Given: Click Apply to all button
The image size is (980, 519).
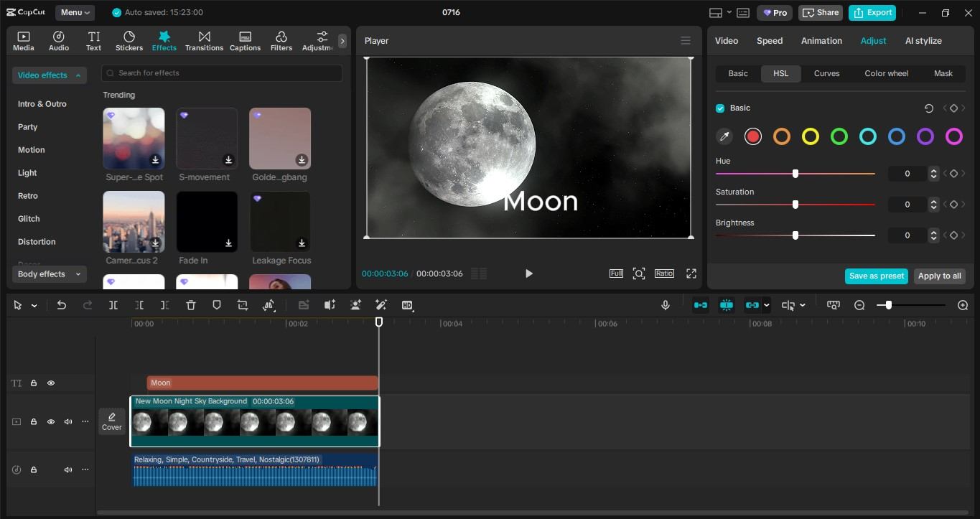Looking at the screenshot, I should click(939, 276).
